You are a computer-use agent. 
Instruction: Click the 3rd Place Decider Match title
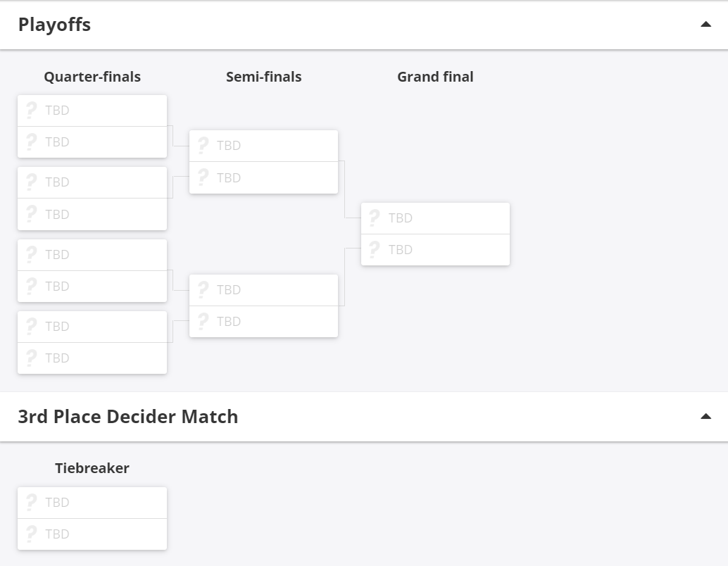[x=127, y=417]
